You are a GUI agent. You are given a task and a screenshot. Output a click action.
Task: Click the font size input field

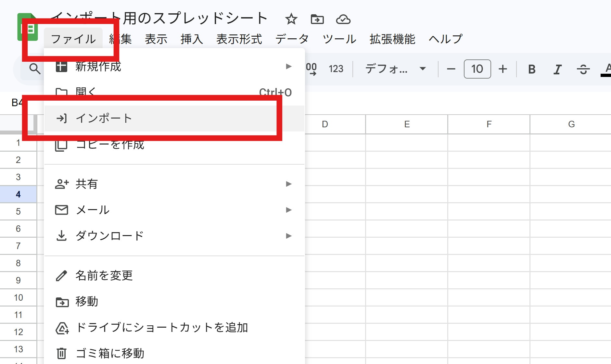pyautogui.click(x=477, y=69)
